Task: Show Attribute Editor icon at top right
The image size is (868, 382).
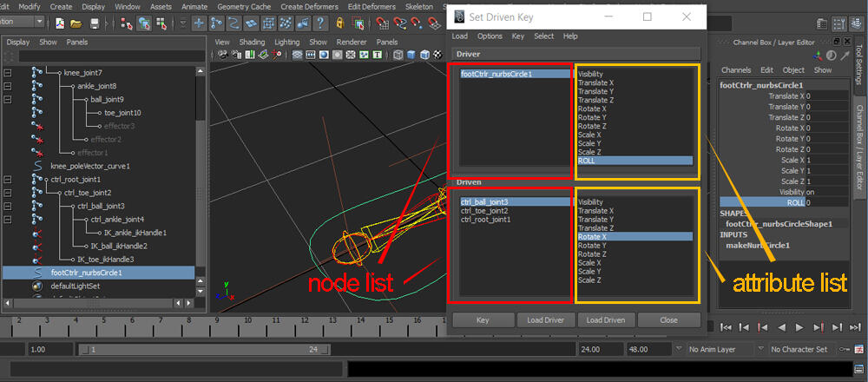Action: point(823,23)
